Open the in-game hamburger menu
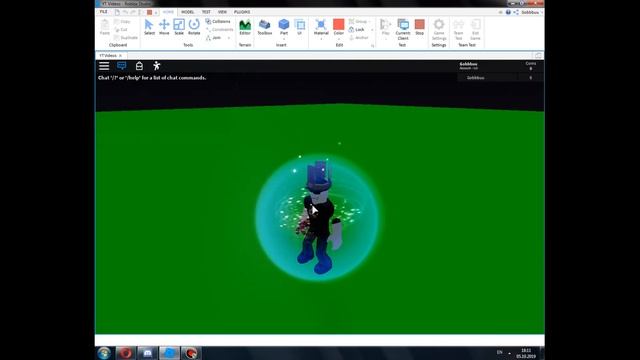Viewport: 640px width, 360px height. click(x=104, y=66)
